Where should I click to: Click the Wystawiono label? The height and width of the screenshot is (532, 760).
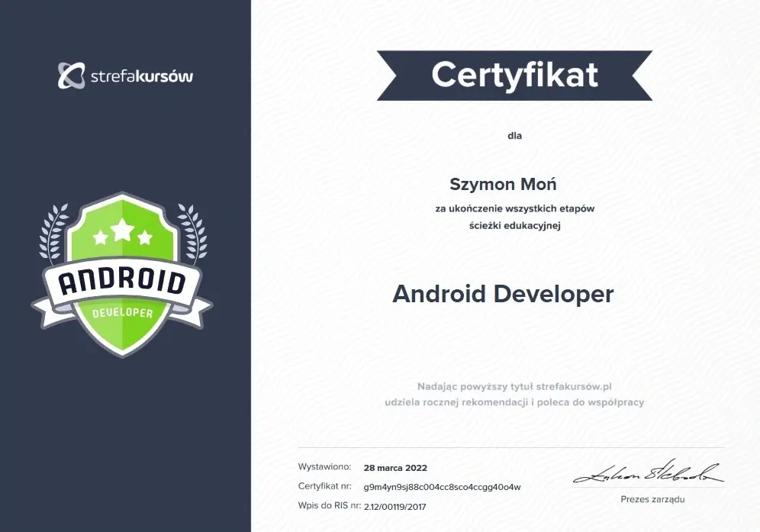(x=324, y=466)
